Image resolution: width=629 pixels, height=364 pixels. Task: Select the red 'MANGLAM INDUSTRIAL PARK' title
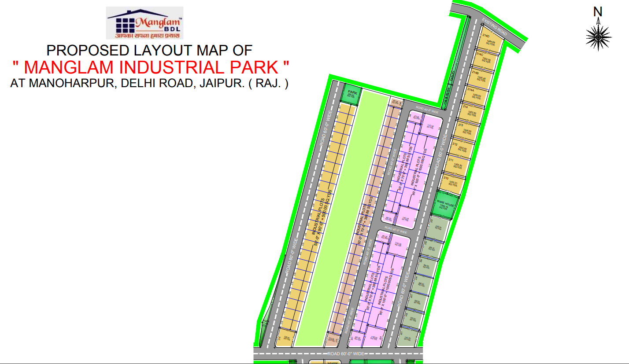(151, 67)
